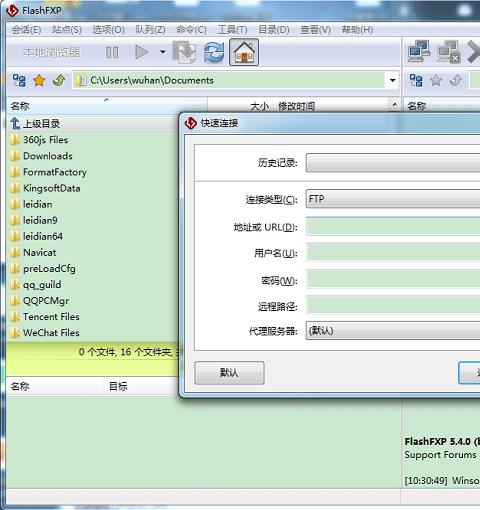
Task: Click the remote pane tree icon
Action: point(416,80)
